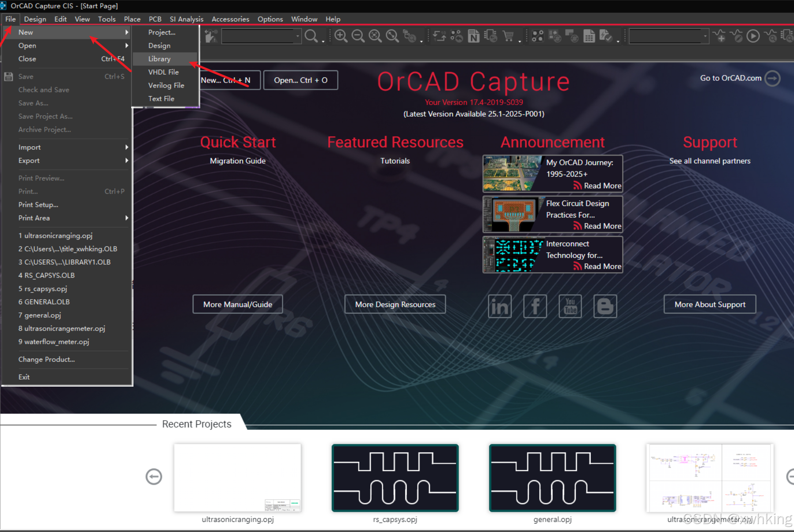Click the Zoom to Region icon

[375, 36]
